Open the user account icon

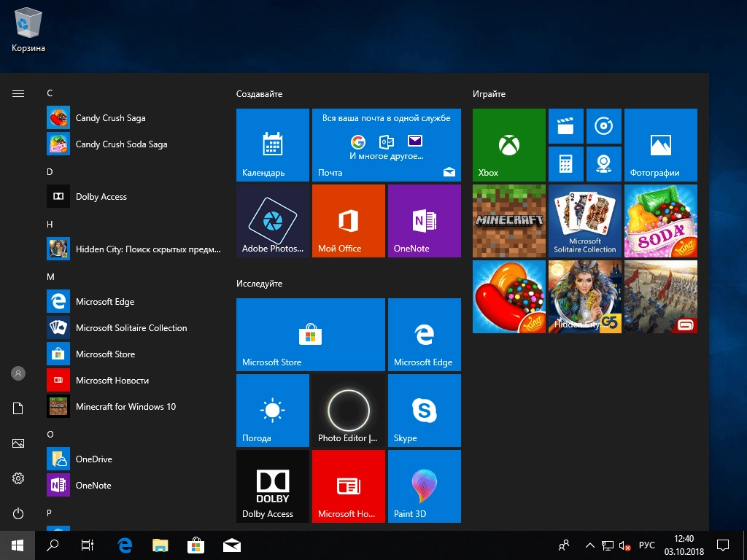tap(18, 373)
